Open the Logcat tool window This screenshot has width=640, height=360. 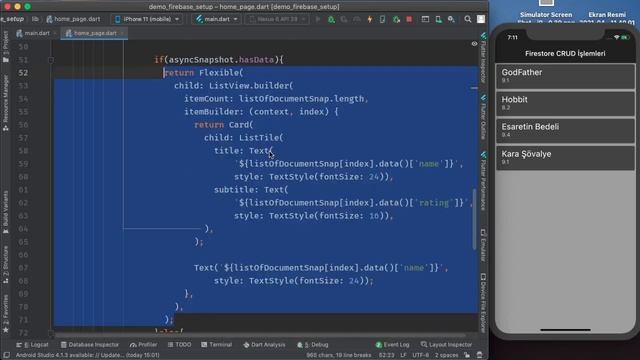click(x=32, y=345)
